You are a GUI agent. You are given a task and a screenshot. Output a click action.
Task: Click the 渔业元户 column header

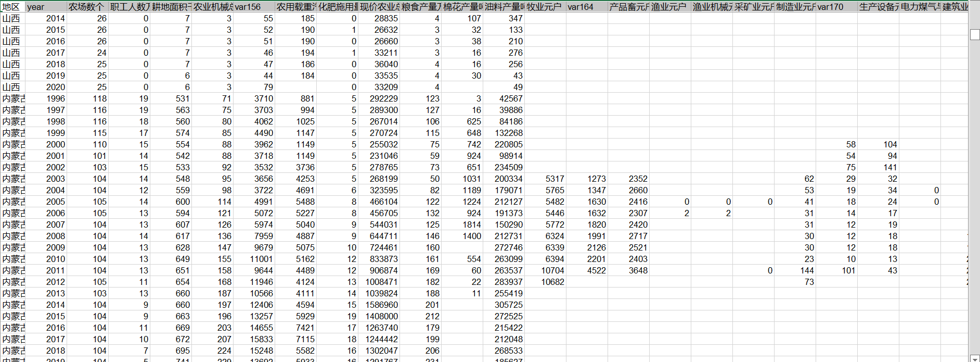(670, 7)
